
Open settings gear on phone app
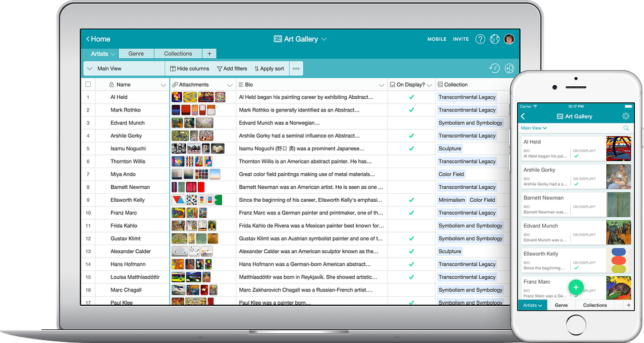click(626, 116)
